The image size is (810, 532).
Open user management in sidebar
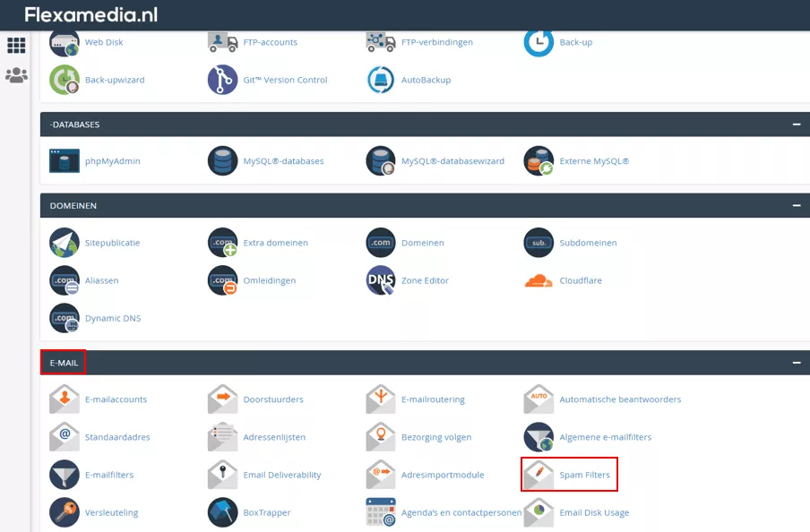pyautogui.click(x=16, y=75)
